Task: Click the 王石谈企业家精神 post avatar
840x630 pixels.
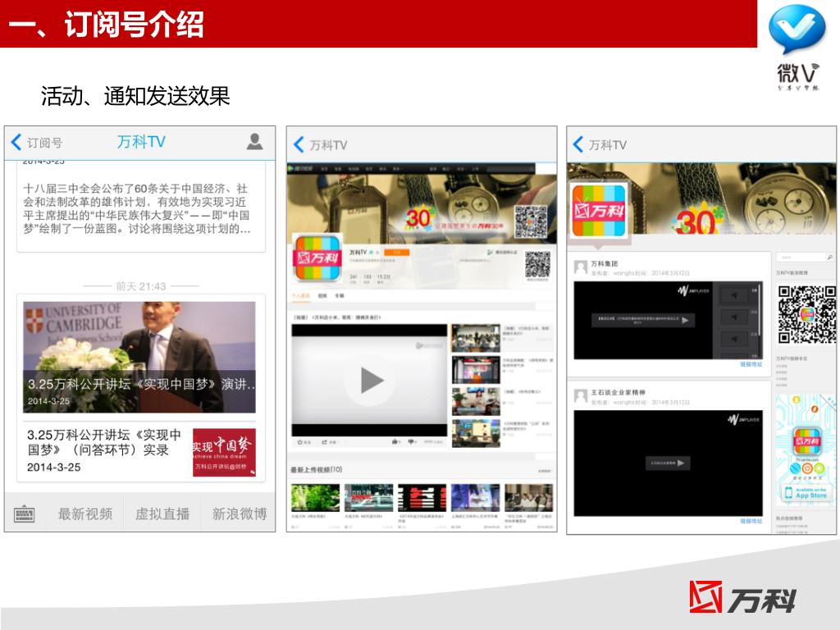Action: click(x=581, y=396)
